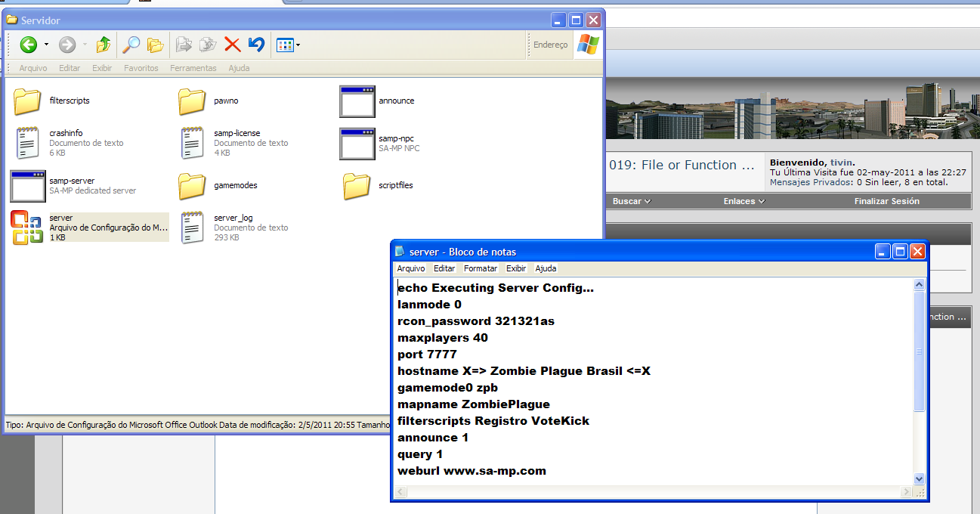Open Exibir menu in Notepad
This screenshot has width=980, height=514.
516,268
